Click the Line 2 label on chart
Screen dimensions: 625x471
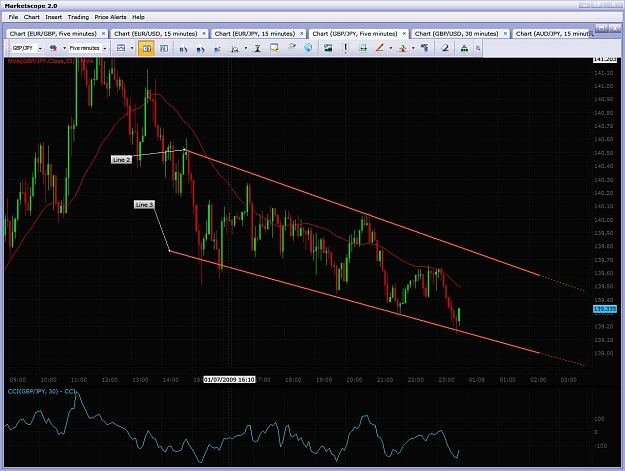pos(121,160)
